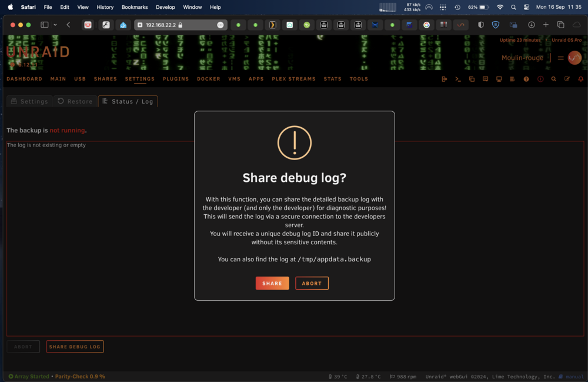This screenshot has width=588, height=382.
Task: Open Safari downloads arrow icon
Action: coord(532,25)
